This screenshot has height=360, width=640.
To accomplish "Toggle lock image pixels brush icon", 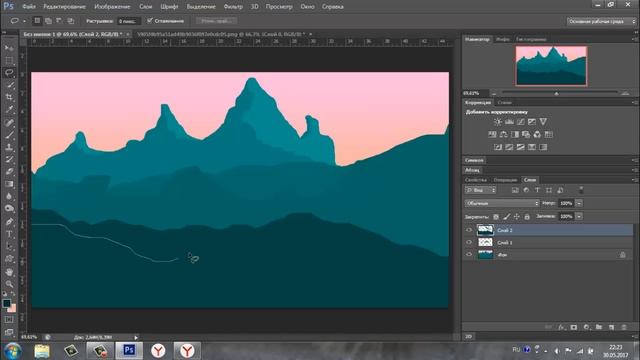I will tap(506, 217).
